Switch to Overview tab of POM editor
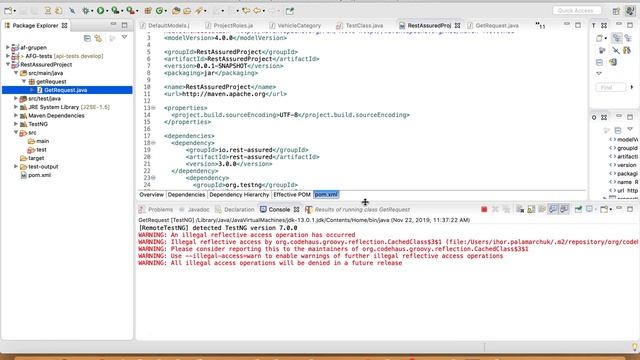This screenshot has height=360, width=640. [151, 195]
